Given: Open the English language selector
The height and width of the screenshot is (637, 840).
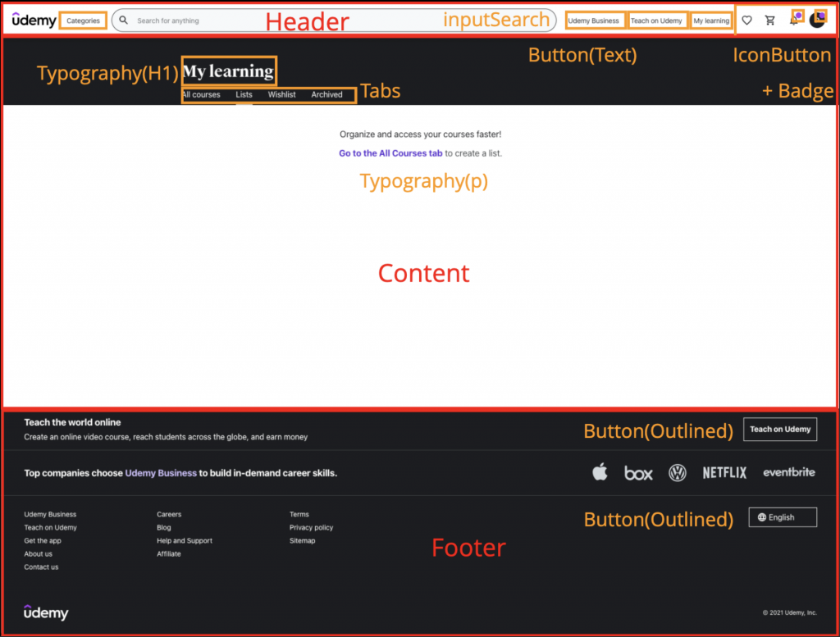Looking at the screenshot, I should coord(783,517).
